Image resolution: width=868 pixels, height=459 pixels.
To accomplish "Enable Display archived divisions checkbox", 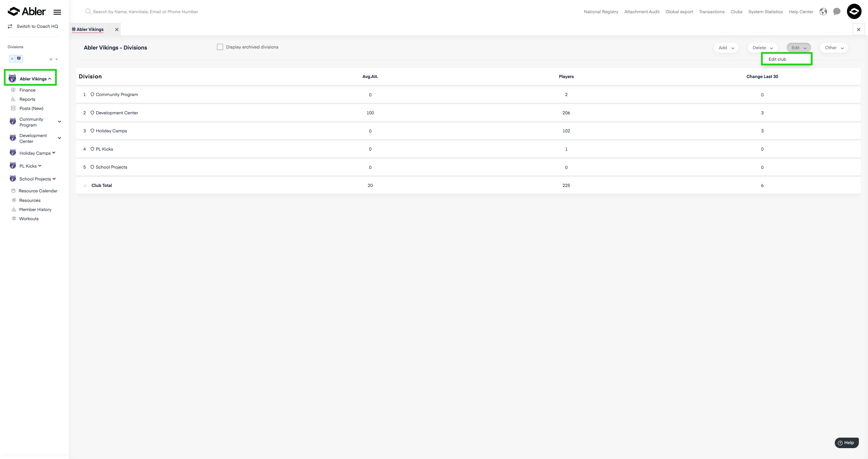I will click(x=220, y=47).
